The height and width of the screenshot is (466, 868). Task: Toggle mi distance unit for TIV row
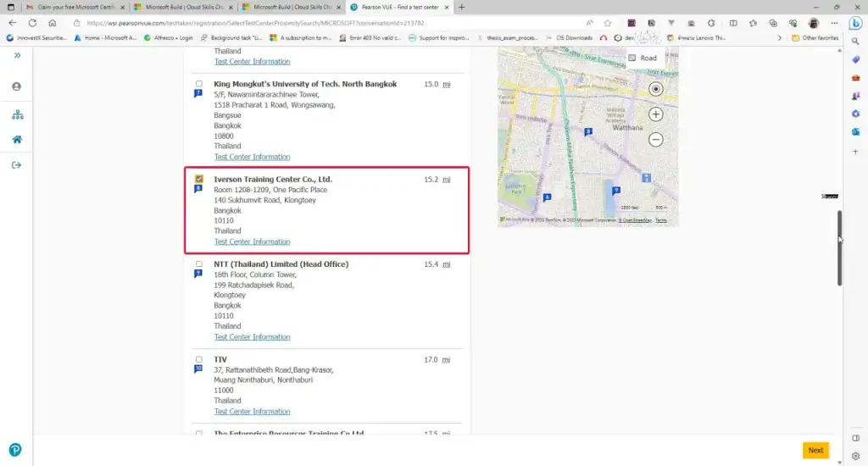[446, 360]
